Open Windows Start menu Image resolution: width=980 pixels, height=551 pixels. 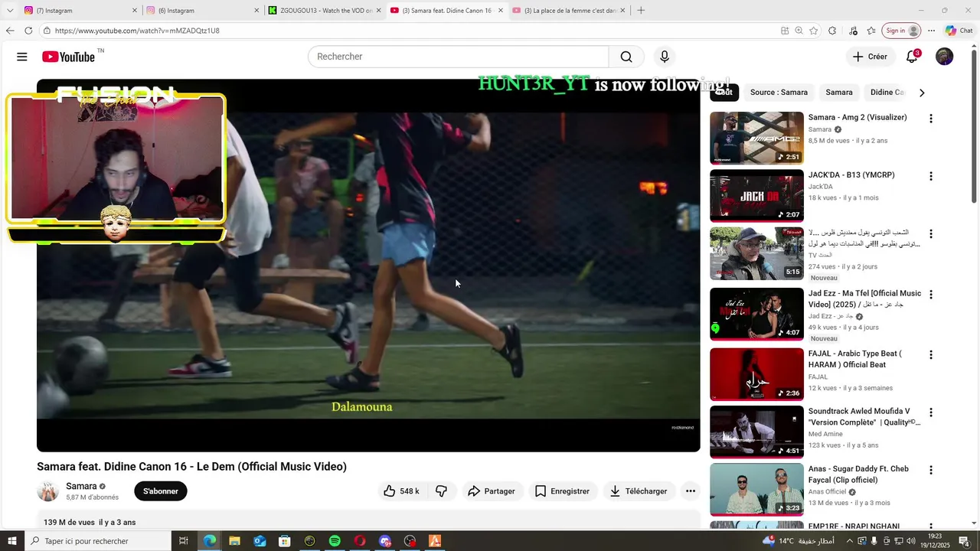tap(11, 541)
